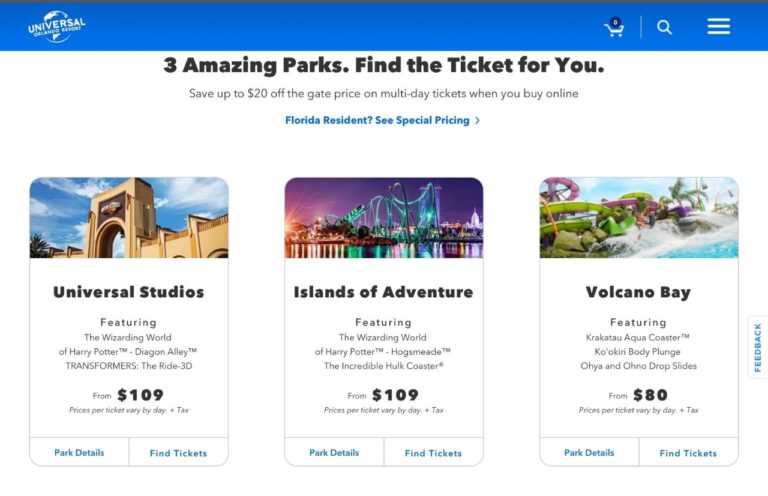
Task: Click the Volcano Bay water slide photo
Action: (x=639, y=218)
